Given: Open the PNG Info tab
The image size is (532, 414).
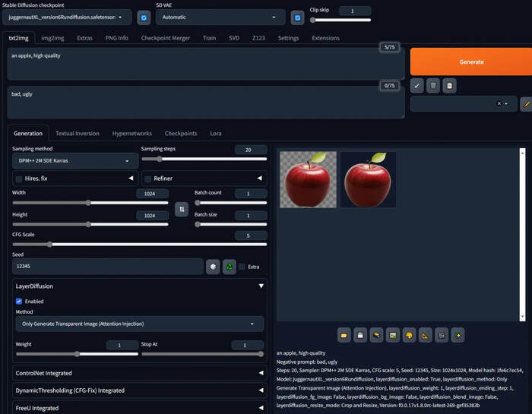Looking at the screenshot, I should pos(117,38).
